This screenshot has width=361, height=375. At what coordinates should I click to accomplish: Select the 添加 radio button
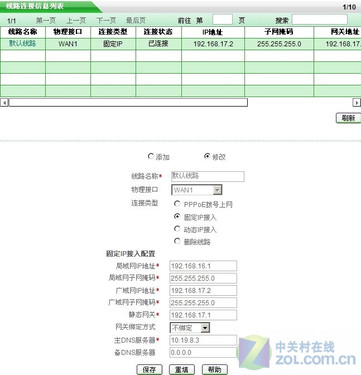[151, 156]
